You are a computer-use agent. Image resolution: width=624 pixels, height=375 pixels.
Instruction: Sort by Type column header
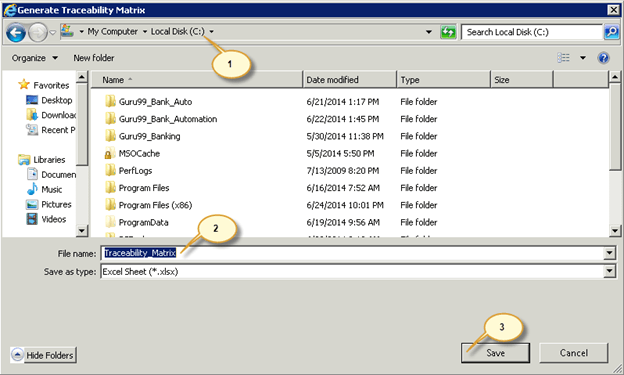[443, 80]
